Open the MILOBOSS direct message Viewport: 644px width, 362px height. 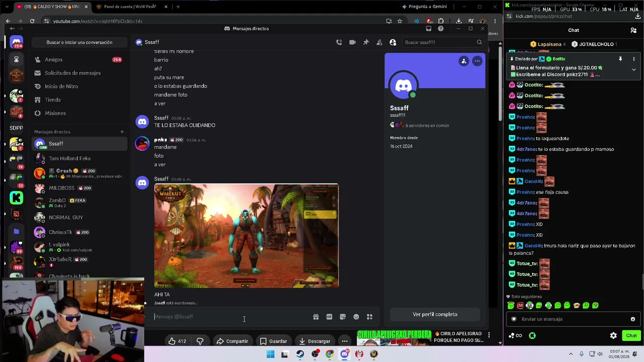(x=79, y=188)
